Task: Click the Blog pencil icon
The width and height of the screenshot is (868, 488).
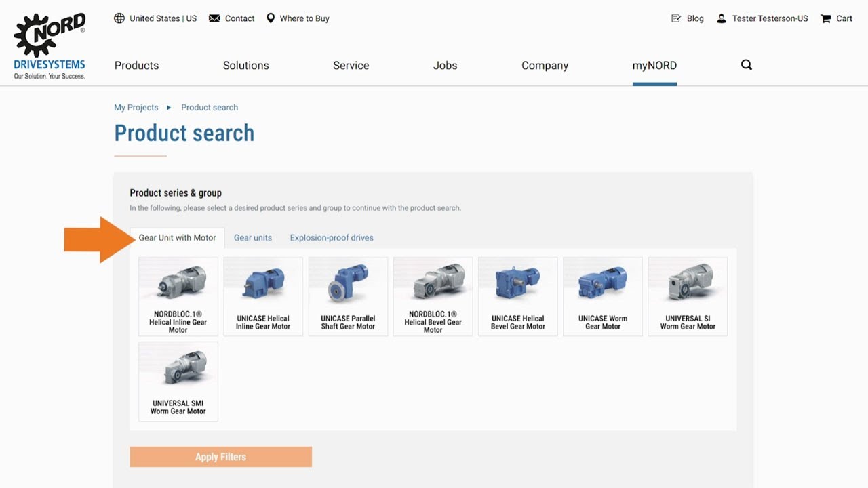Action: [x=676, y=18]
